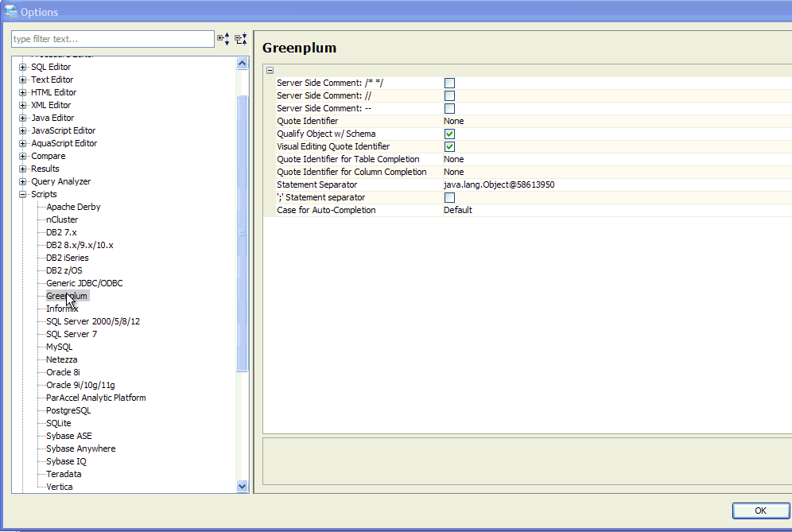
Task: Select Informix script settings
Action: click(62, 309)
